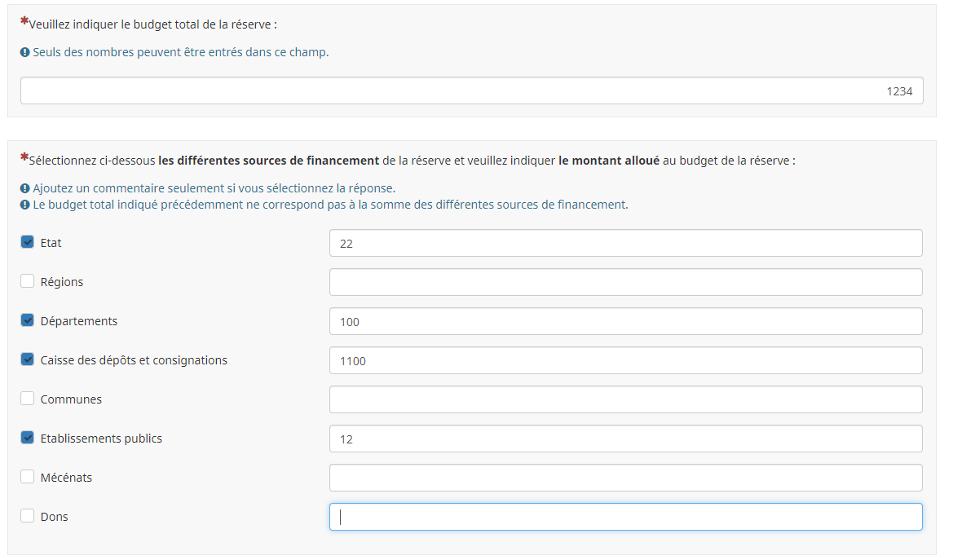Click the Etat amount field containing 22
The height and width of the screenshot is (560, 953).
625,243
